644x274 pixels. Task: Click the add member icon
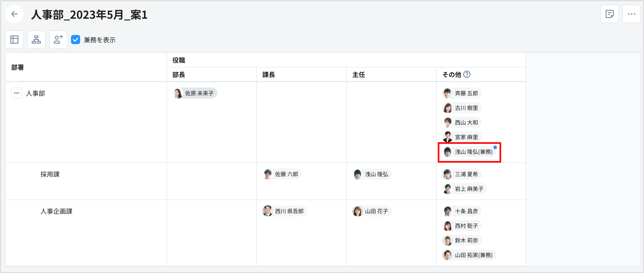[x=58, y=40]
